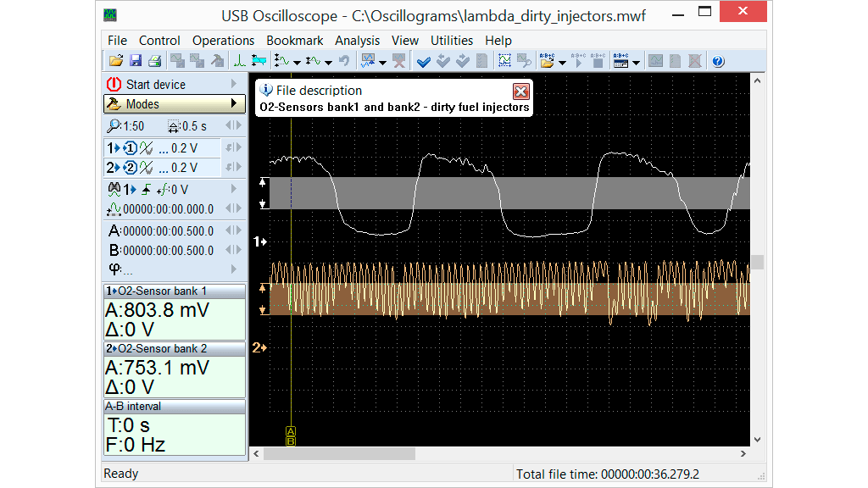Viewport: 868px width, 488px height.
Task: Click the blue double-waveform analysis toolbar icon
Action: point(368,61)
